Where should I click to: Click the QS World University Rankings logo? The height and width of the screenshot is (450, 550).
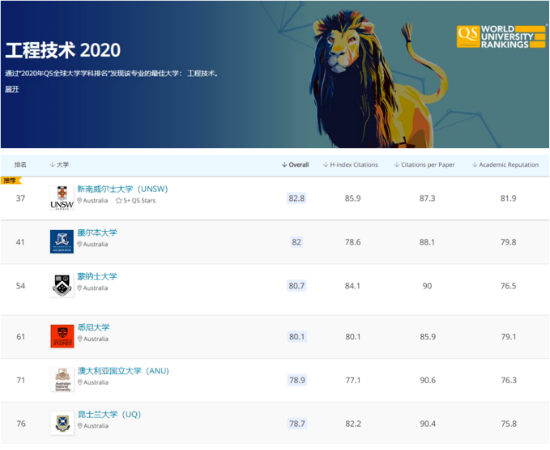pos(502,36)
